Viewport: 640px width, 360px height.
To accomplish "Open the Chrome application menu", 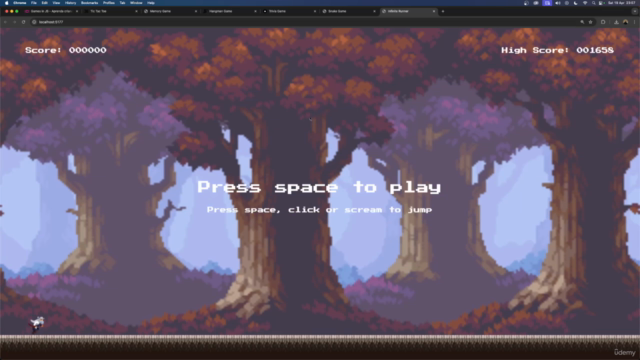I will 20,3.
